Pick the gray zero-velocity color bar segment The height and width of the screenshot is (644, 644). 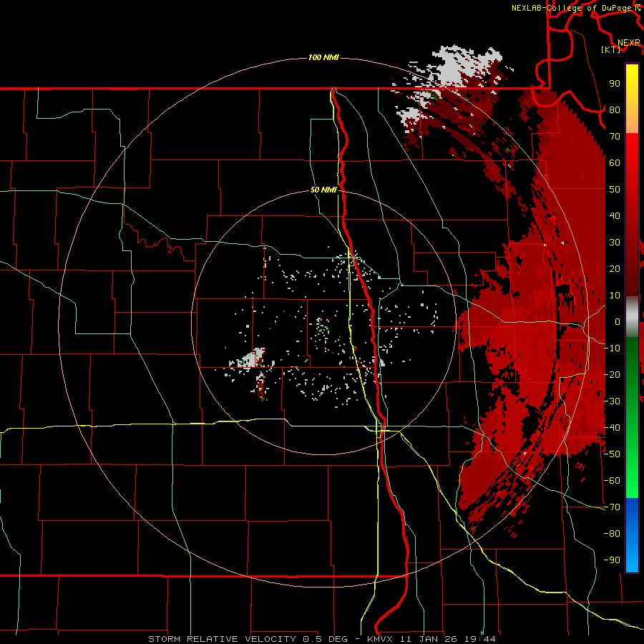coord(632,317)
